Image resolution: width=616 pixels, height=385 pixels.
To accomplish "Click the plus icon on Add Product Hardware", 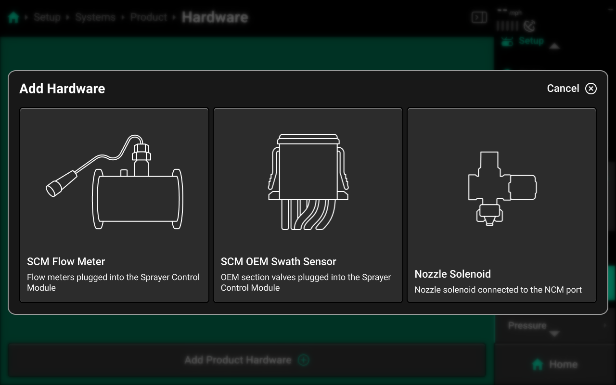I will (x=303, y=360).
